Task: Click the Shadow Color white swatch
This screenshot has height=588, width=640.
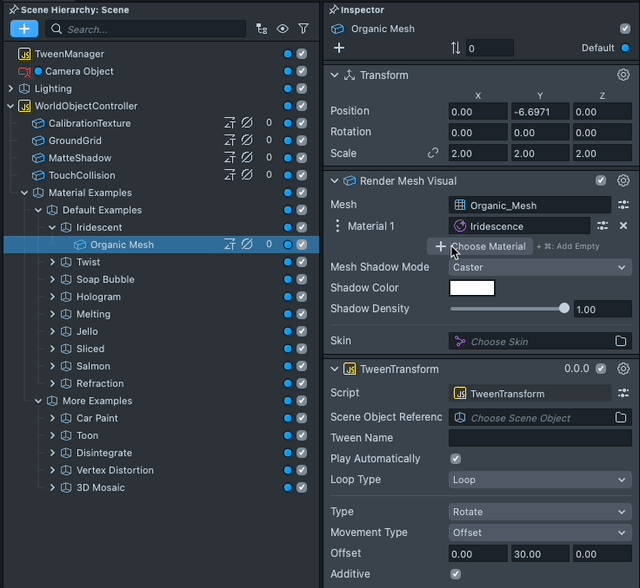Action: 472,288
